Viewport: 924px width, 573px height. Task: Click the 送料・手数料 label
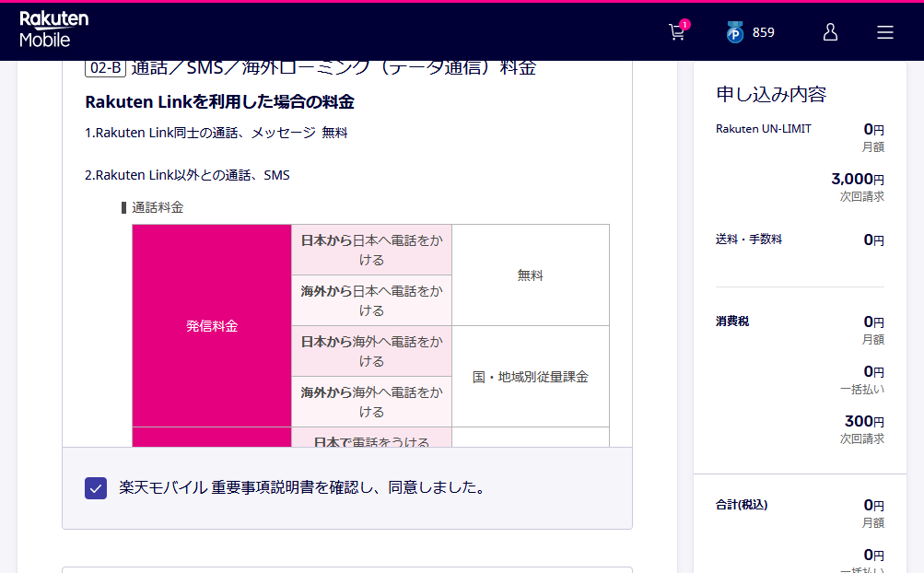[748, 240]
